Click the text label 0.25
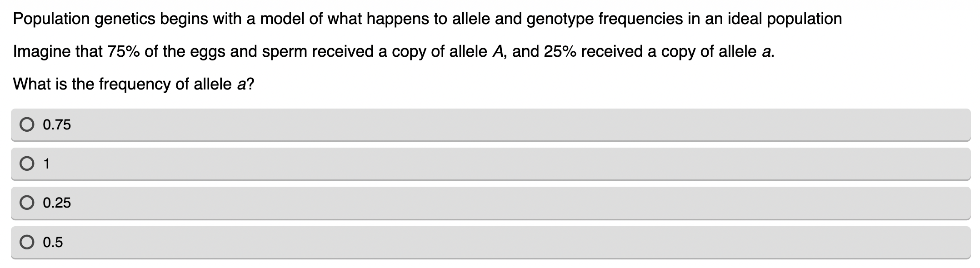 56,203
